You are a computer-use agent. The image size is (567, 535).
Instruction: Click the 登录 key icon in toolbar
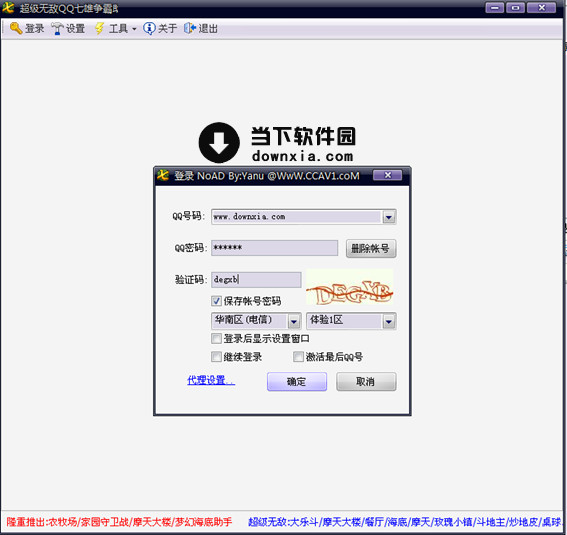[x=16, y=28]
